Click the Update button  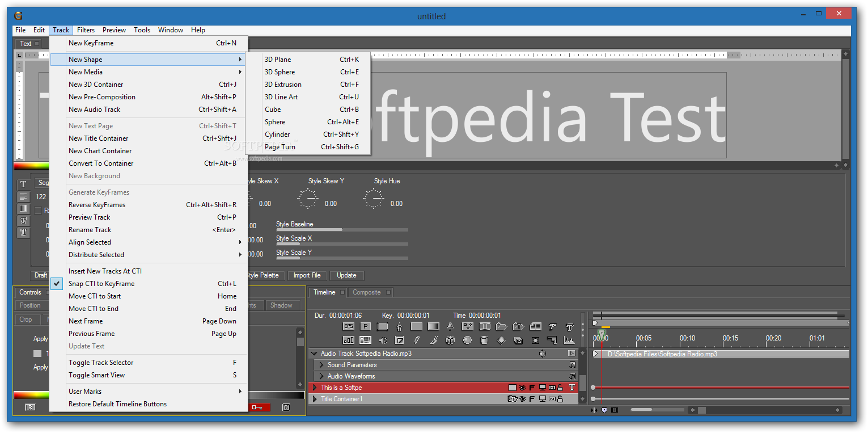click(346, 275)
